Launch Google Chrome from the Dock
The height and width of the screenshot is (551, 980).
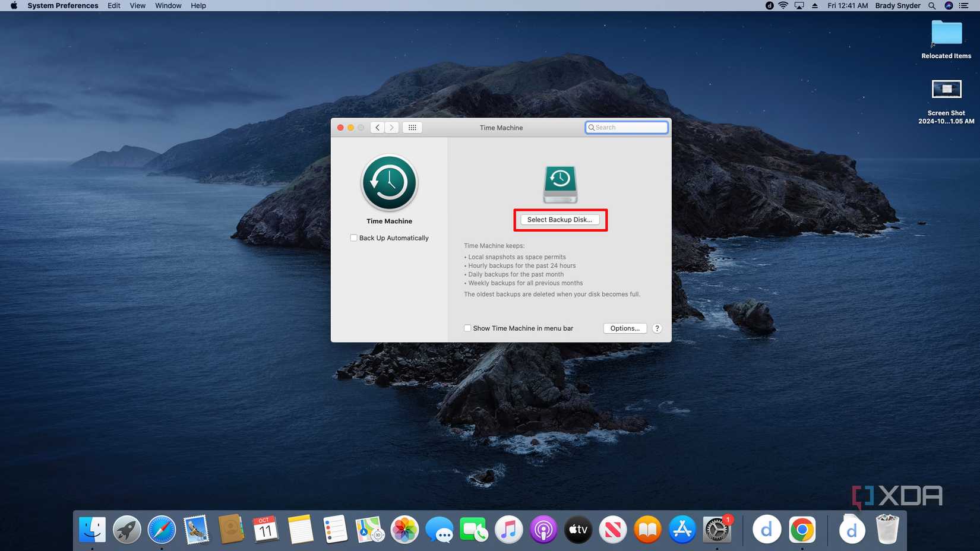pyautogui.click(x=802, y=530)
